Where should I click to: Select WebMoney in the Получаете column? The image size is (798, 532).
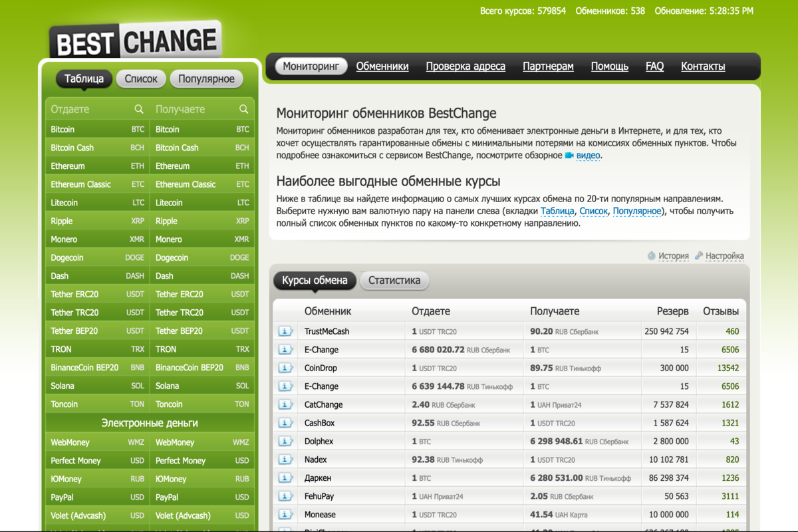click(x=202, y=442)
